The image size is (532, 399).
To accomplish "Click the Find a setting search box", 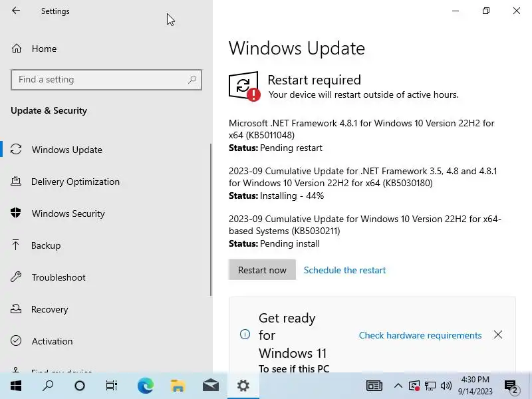I will pos(106,80).
